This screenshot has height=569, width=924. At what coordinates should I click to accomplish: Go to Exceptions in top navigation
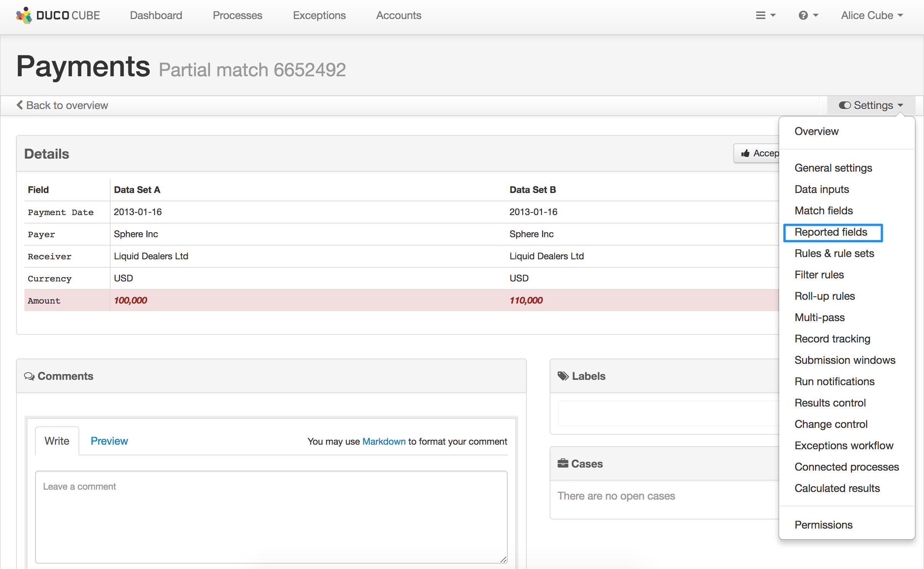(x=319, y=15)
